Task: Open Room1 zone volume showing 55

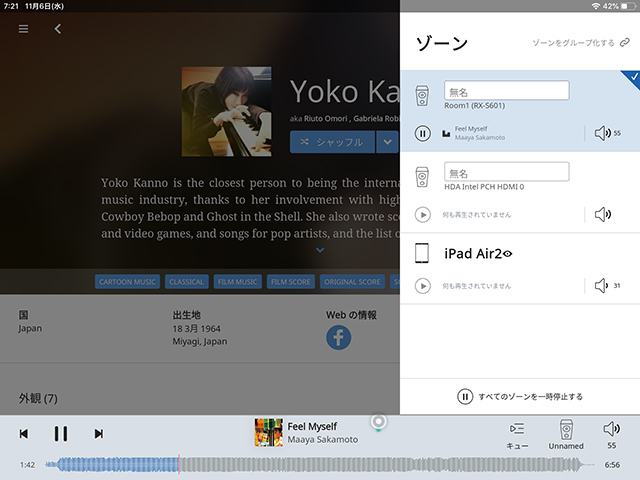Action: [x=607, y=133]
